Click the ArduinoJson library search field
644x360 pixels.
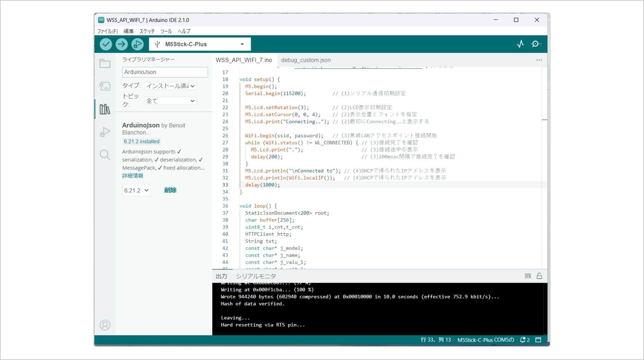click(x=165, y=72)
